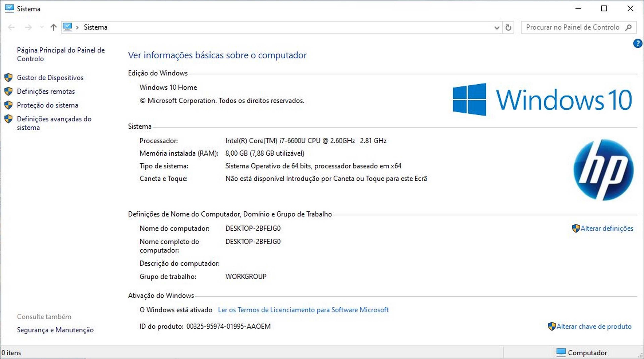Close the Sistema window
644x359 pixels.
tap(630, 9)
